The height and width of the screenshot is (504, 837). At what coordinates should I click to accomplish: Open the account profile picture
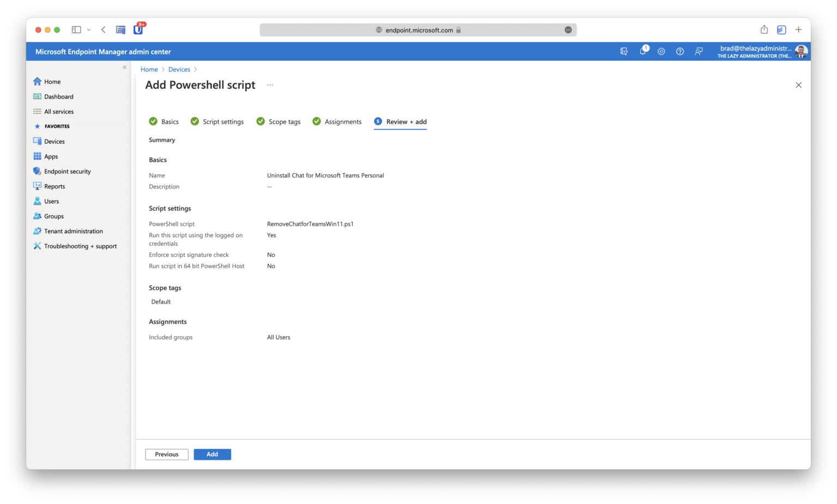(801, 52)
